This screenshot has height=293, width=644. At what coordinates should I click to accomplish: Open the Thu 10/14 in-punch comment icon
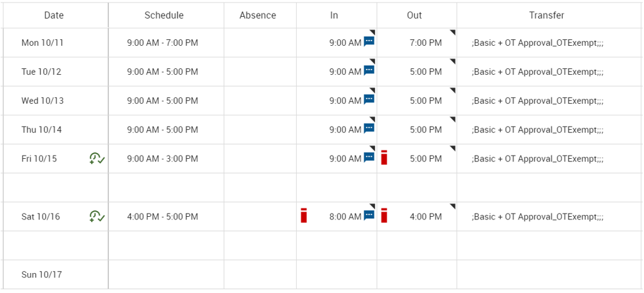coord(369,129)
